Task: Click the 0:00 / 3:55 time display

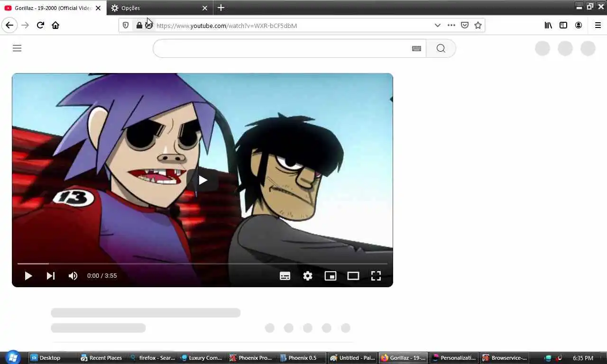Action: coord(102,276)
